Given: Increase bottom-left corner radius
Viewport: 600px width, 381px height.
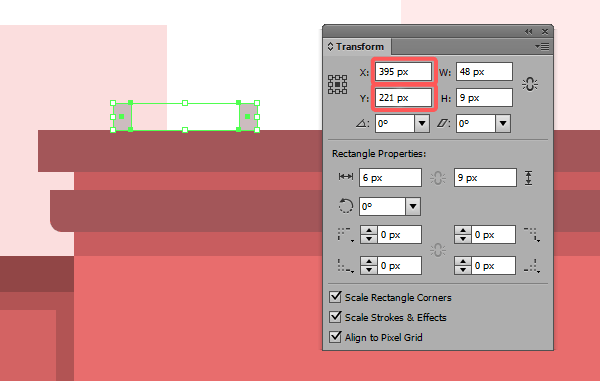Looking at the screenshot, I should [x=369, y=262].
